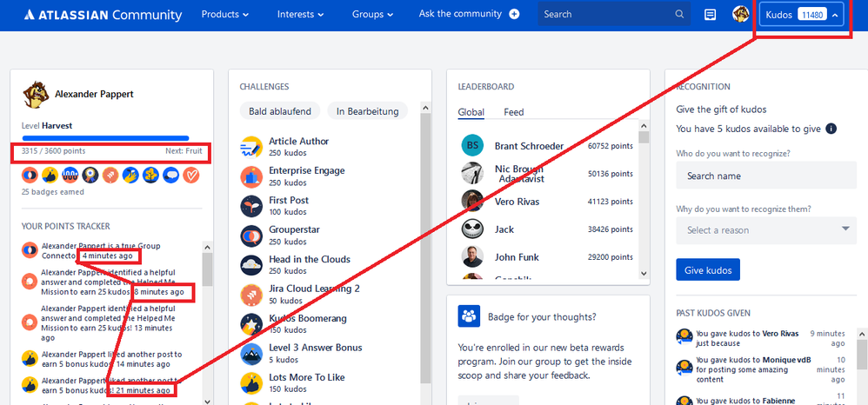Open Ask the community link
This screenshot has width=868, height=405.
click(x=460, y=14)
